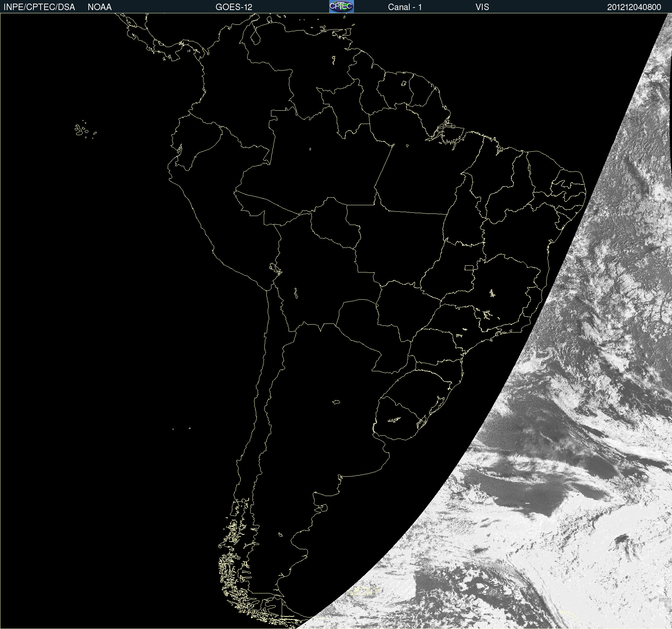Click the CPTEC logo in header
This screenshot has height=629, width=672.
[341, 6]
